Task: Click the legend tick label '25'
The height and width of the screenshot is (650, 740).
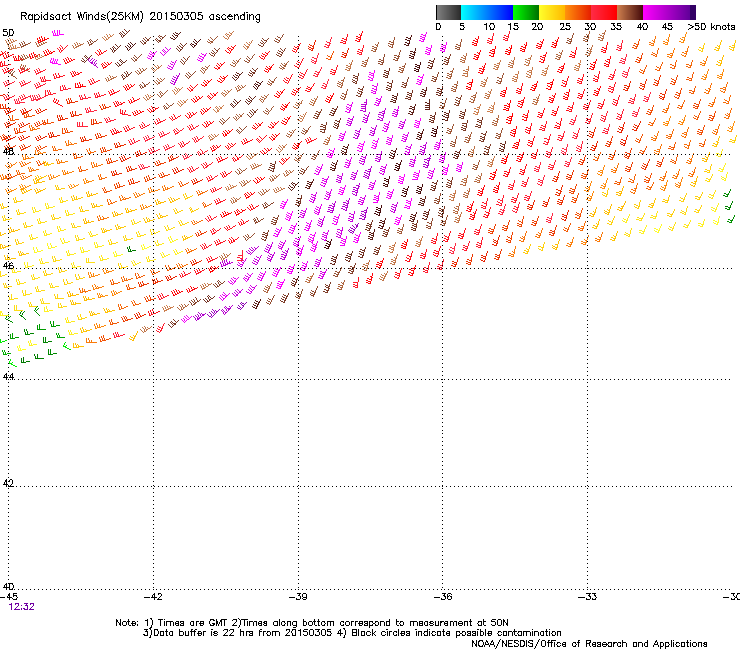Action: [x=565, y=27]
